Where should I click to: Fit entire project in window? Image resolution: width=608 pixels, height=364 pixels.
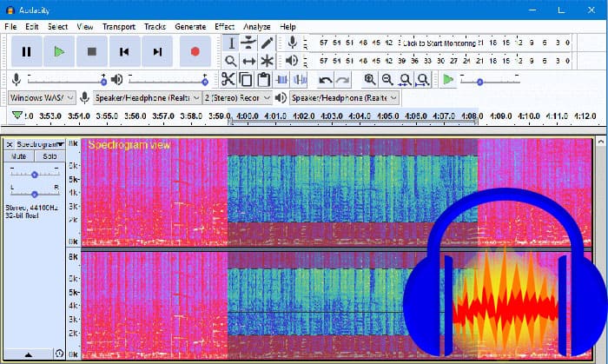click(423, 79)
